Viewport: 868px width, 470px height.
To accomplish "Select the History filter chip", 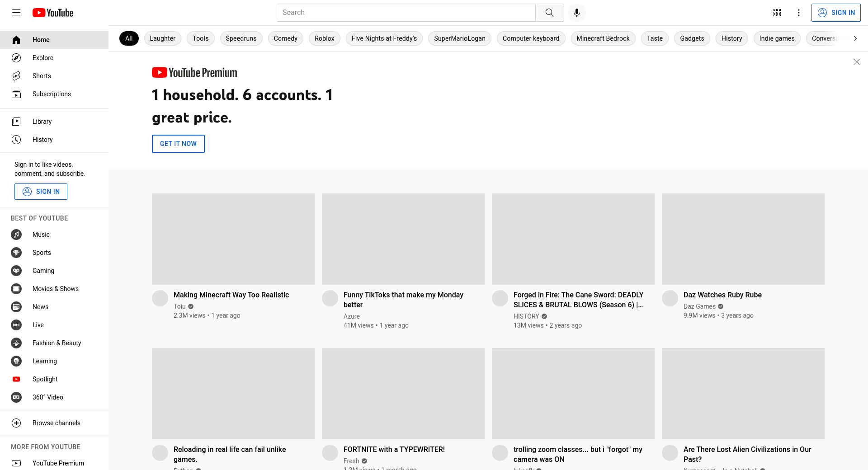I will (x=732, y=38).
